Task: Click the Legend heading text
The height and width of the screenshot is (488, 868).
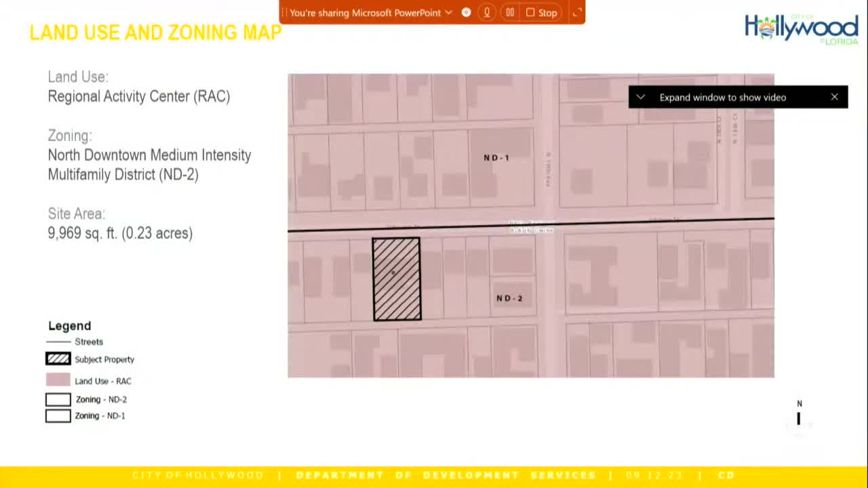Action: tap(69, 325)
